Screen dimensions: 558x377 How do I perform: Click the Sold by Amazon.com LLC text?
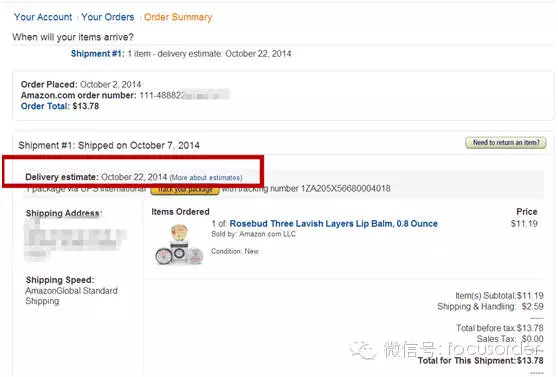pyautogui.click(x=253, y=234)
